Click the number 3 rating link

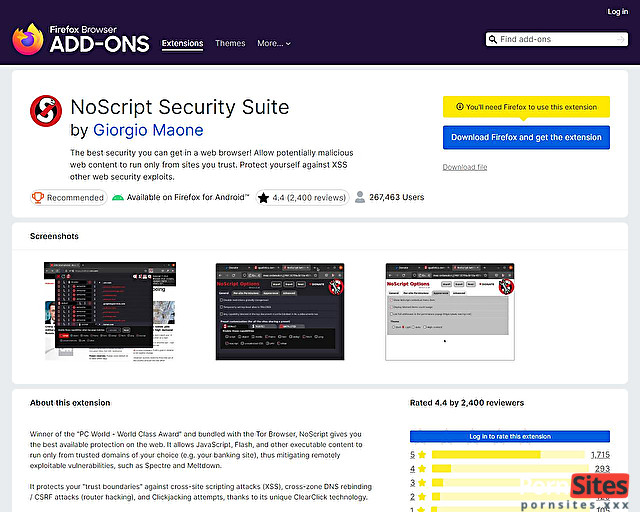tap(412, 482)
